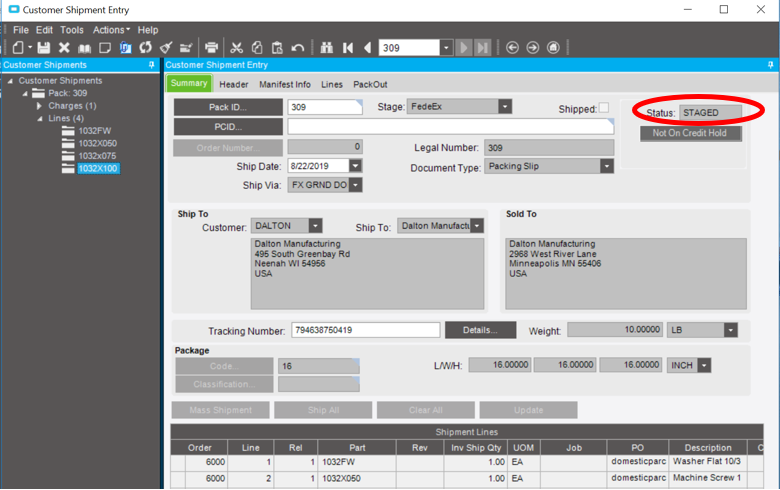The width and height of the screenshot is (780, 490).
Task: Copy with the copy toolbar icon
Action: point(257,48)
